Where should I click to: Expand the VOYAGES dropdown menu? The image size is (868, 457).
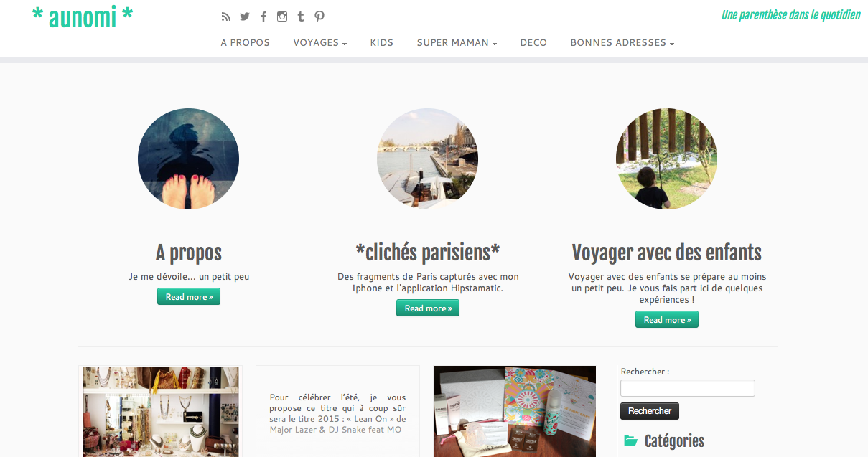pos(320,43)
